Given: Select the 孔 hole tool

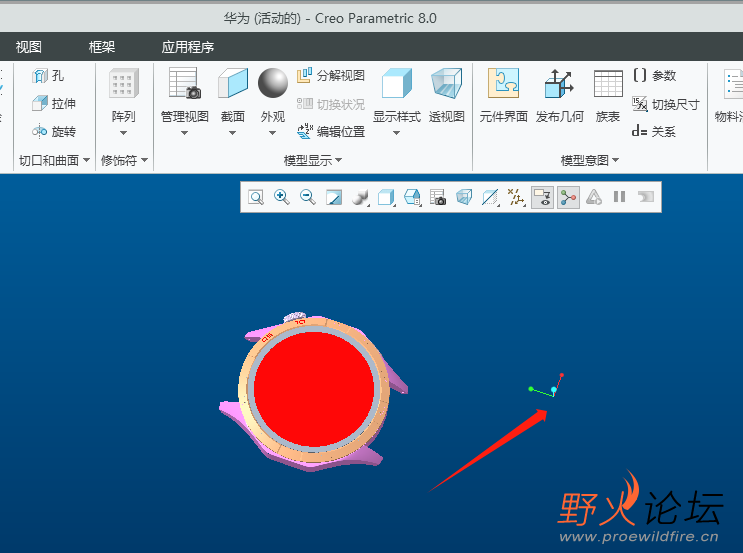Looking at the screenshot, I should (x=48, y=76).
